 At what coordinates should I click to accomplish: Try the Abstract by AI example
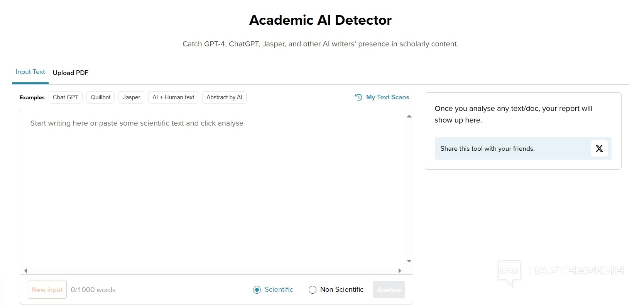[224, 97]
